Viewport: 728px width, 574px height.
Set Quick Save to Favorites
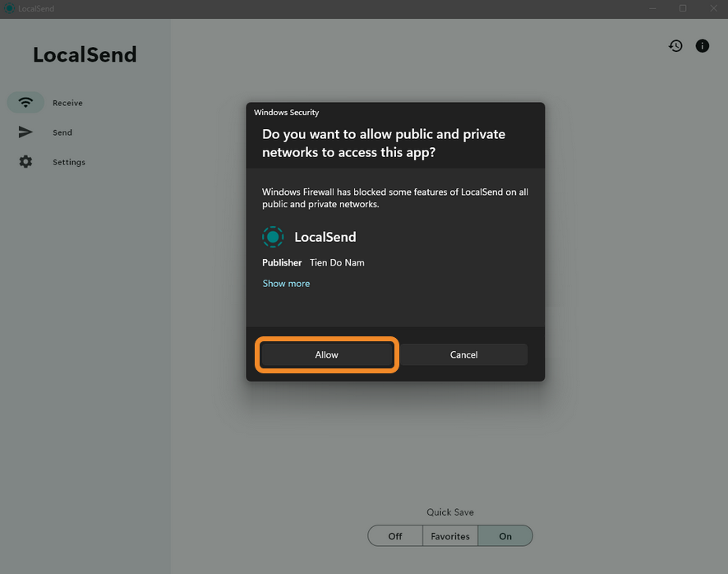tap(450, 536)
